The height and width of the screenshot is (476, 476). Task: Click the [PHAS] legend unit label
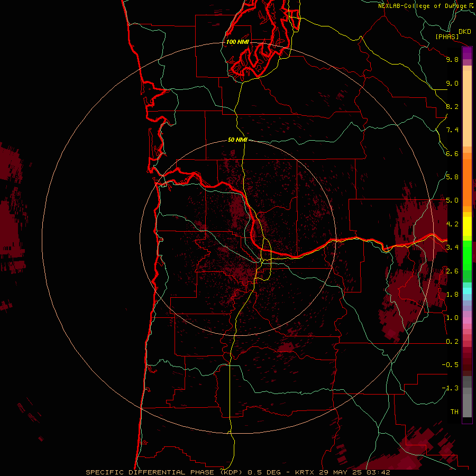(447, 37)
